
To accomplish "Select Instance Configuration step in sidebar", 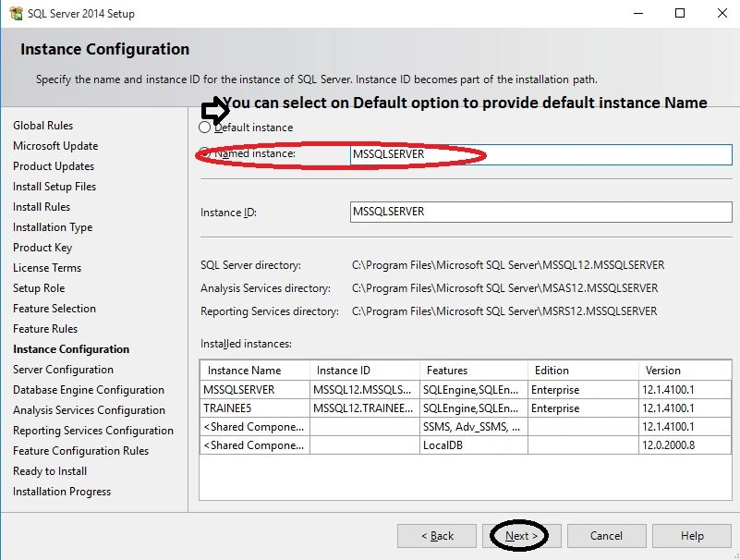I will 71,349.
